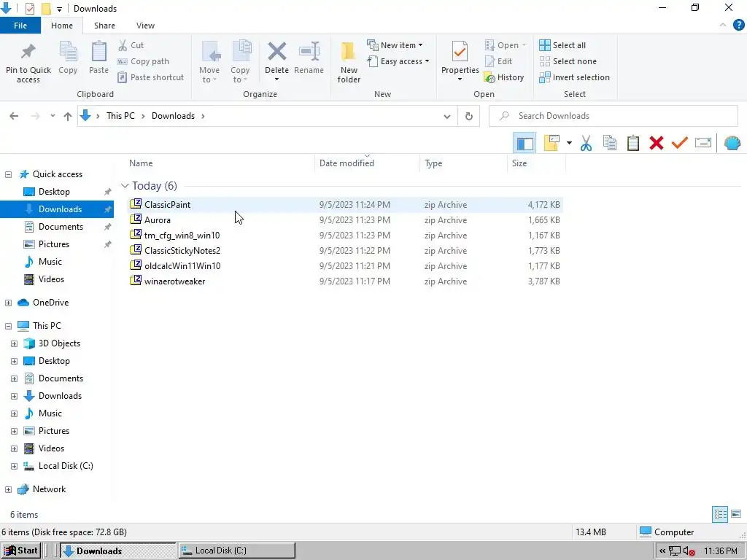Click This PC in the address breadcrumb
The image size is (747, 560).
pos(120,116)
